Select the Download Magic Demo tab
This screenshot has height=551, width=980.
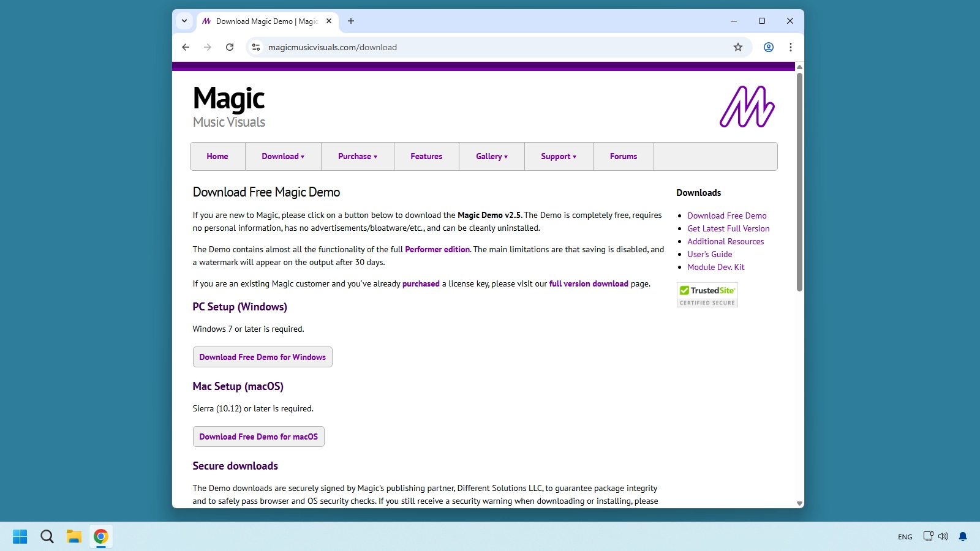click(266, 21)
